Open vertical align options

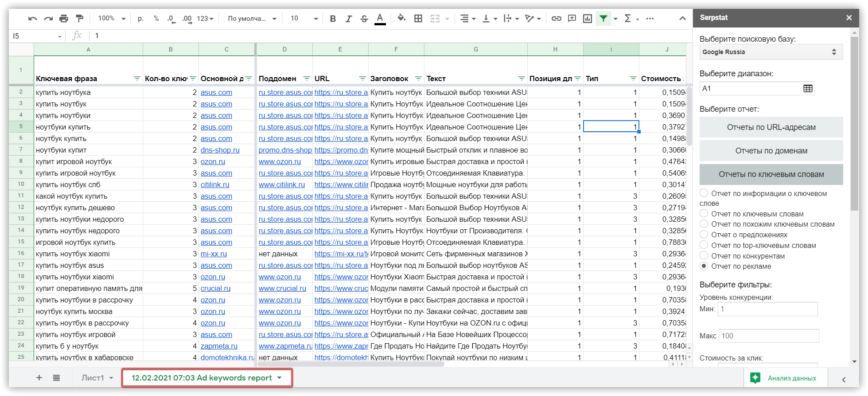pyautogui.click(x=490, y=19)
